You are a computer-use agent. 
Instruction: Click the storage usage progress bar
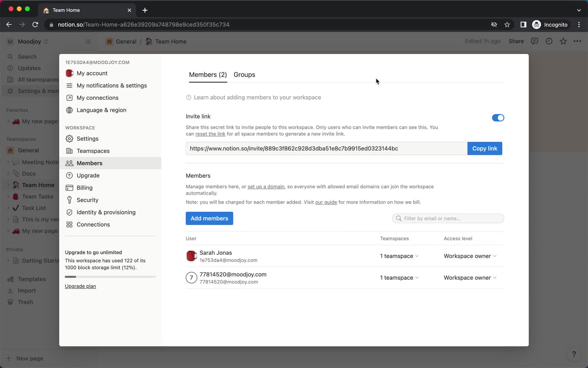click(x=110, y=277)
